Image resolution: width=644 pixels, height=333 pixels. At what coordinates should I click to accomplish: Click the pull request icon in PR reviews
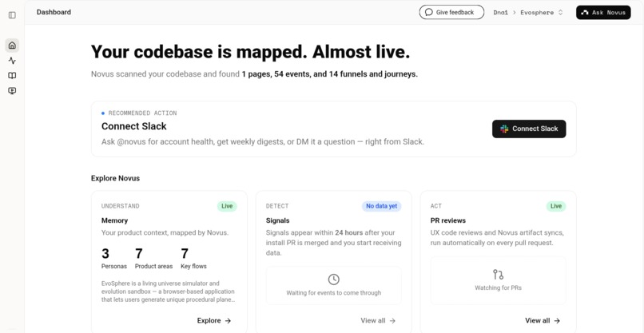tap(499, 275)
